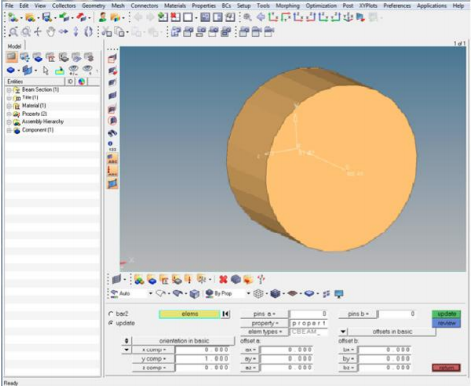Click the reset elems selector icon
This screenshot has height=386, width=471.
226,314
